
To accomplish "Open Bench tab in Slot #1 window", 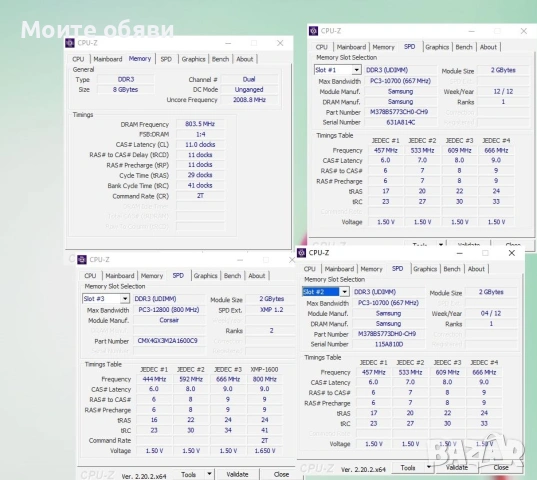I will [x=464, y=47].
